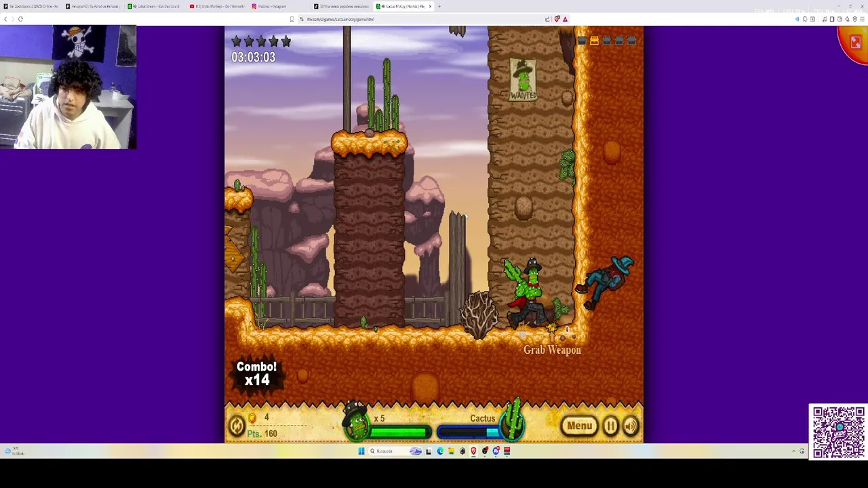868x488 pixels.
Task: Open the Windows Start menu
Action: 361,451
